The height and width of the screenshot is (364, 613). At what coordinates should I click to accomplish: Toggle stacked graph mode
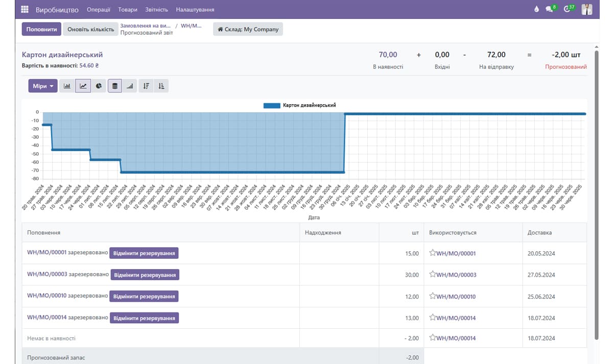pos(115,86)
